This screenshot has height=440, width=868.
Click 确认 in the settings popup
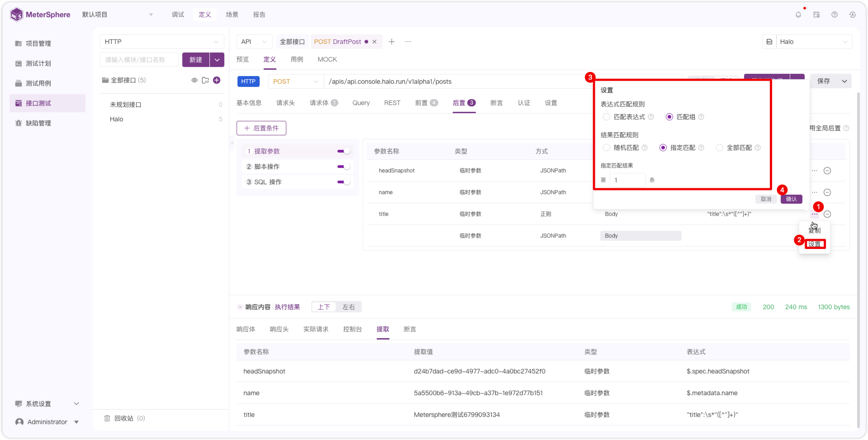pyautogui.click(x=792, y=199)
